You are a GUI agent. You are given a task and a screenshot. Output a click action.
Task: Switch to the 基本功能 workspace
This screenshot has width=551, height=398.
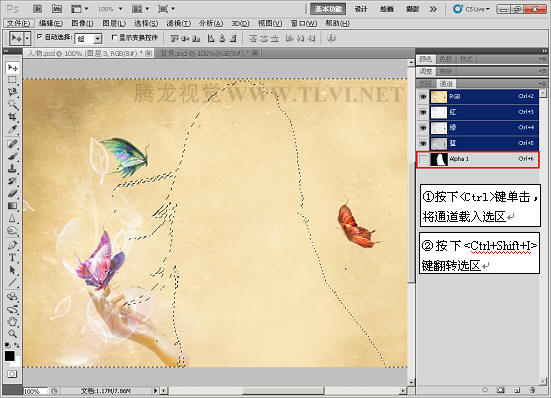click(x=328, y=9)
